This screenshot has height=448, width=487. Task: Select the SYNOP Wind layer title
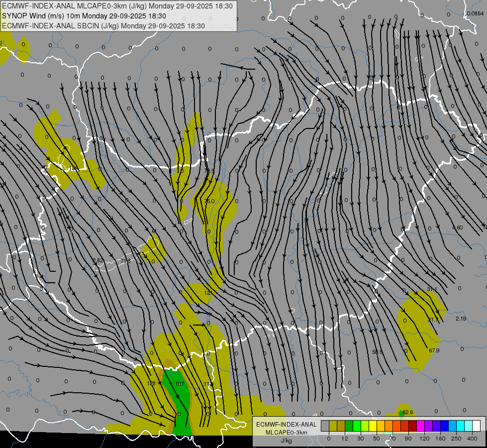84,16
